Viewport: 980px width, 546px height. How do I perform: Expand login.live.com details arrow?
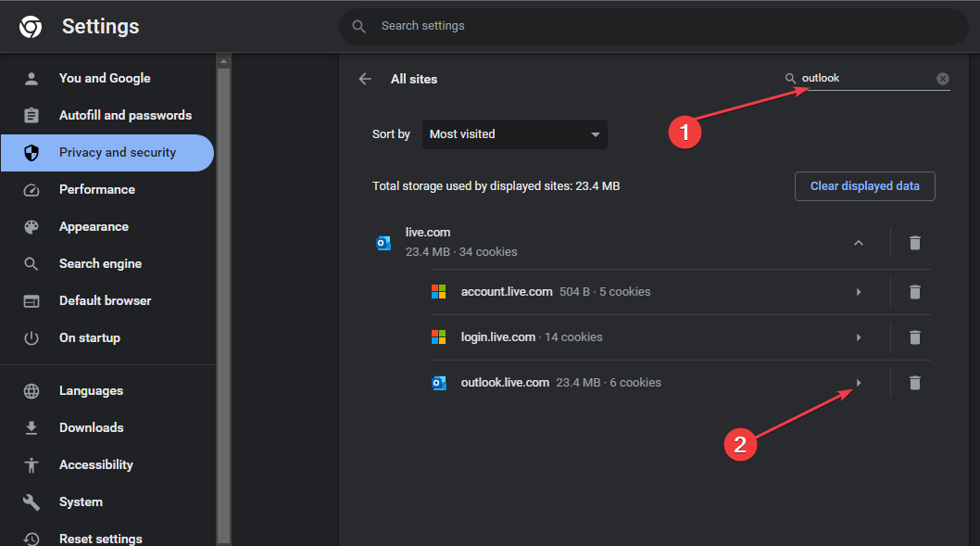pos(858,337)
